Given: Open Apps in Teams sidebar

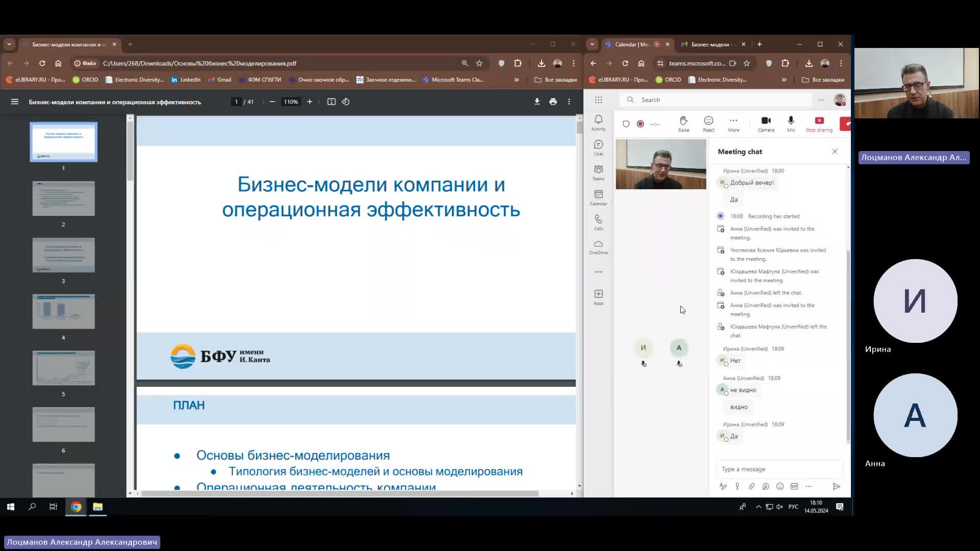Looking at the screenshot, I should [598, 297].
